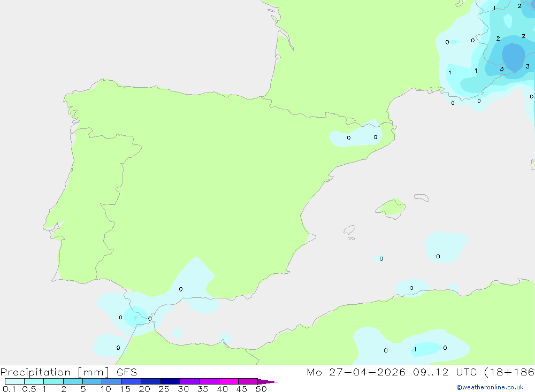535x392 pixels.
Task: Click the Ibiza island outline
Action: coord(349,230)
